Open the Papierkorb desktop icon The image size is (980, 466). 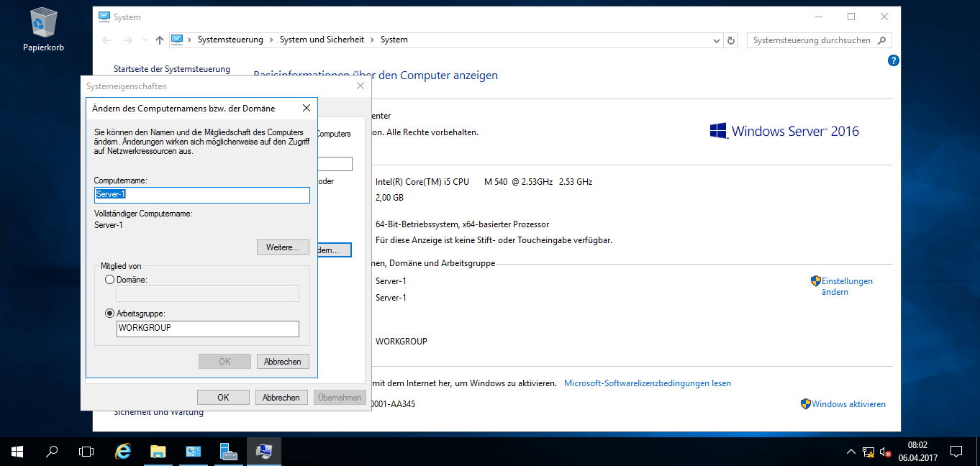[43, 29]
